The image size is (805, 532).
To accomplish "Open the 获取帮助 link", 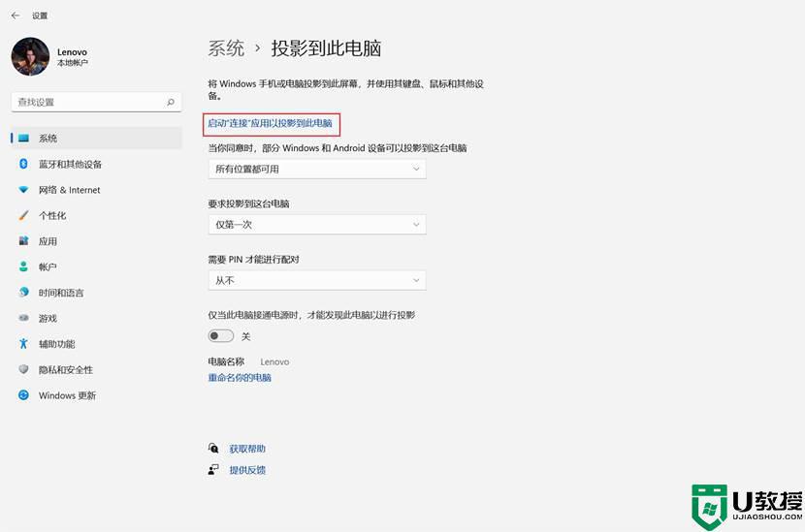I will coord(247,449).
